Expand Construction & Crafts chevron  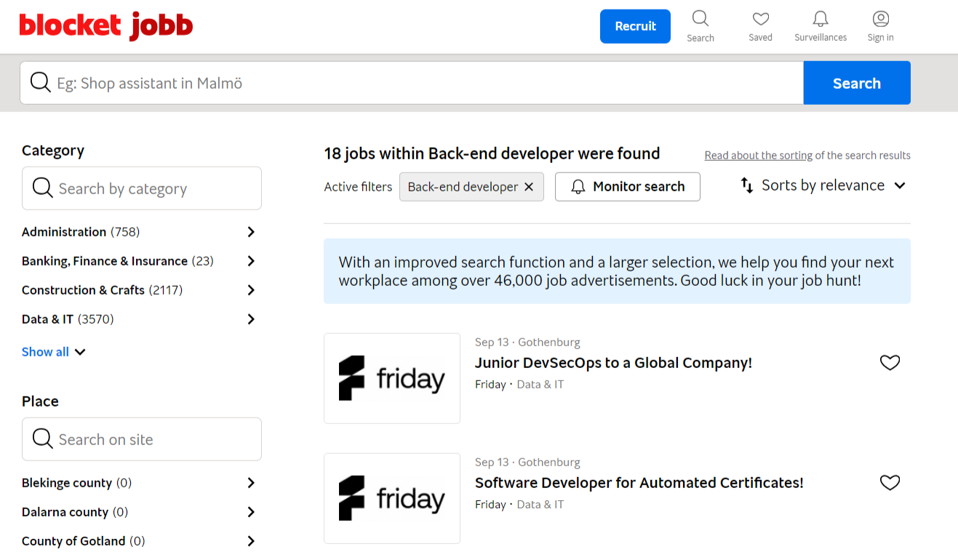(x=251, y=290)
